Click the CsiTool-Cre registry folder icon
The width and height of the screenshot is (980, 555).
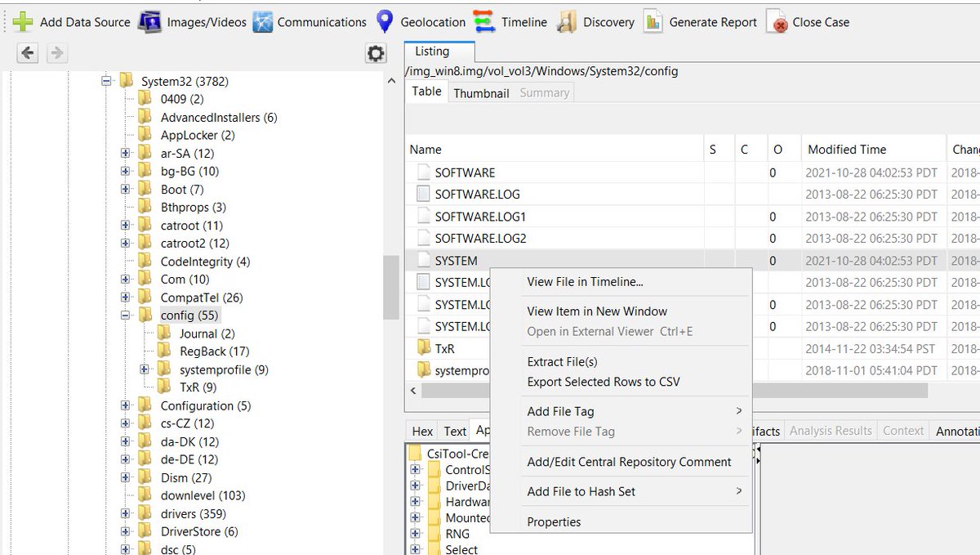(x=415, y=454)
